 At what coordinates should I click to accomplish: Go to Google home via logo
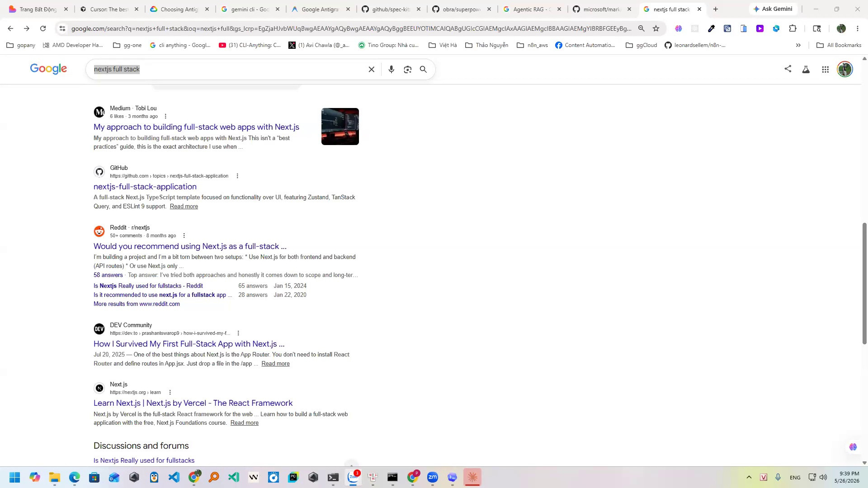coord(48,69)
